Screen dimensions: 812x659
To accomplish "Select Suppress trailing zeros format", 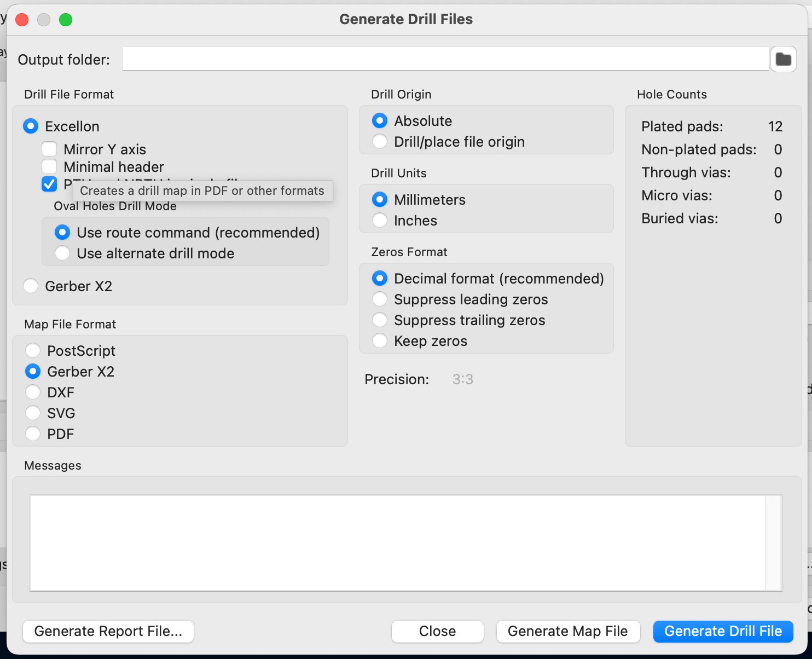I will point(380,320).
